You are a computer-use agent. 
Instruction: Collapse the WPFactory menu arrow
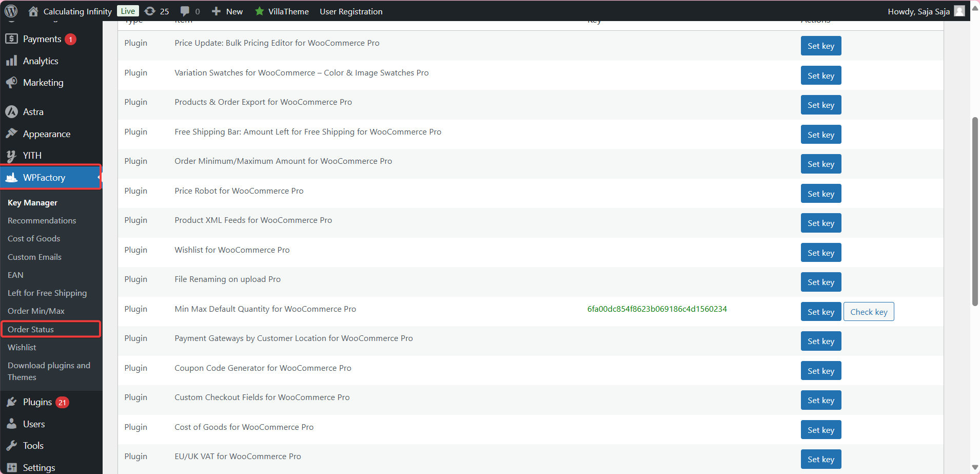pyautogui.click(x=99, y=177)
